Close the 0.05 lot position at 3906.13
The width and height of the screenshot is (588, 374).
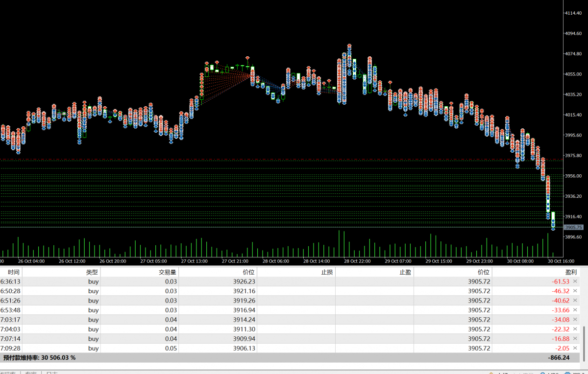575,348
